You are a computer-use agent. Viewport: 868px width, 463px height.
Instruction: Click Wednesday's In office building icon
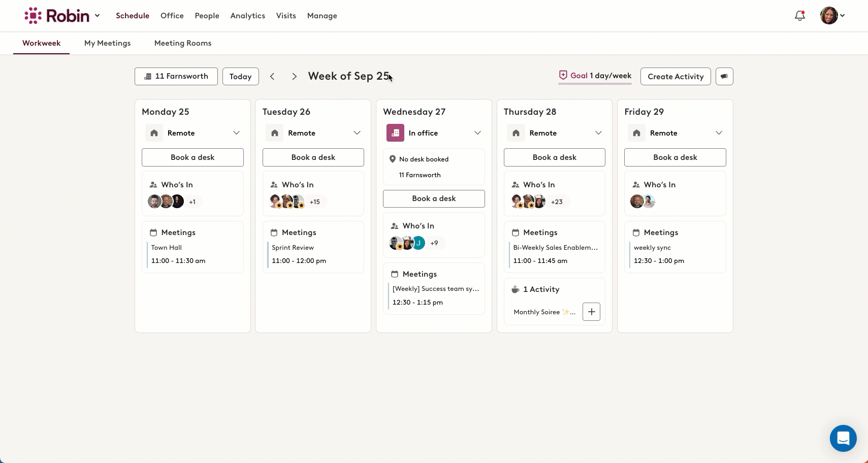[396, 133]
